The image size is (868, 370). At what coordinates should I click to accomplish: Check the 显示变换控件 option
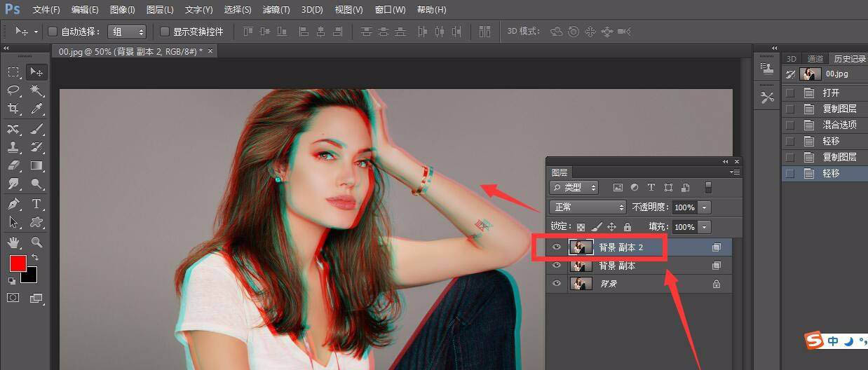[165, 32]
